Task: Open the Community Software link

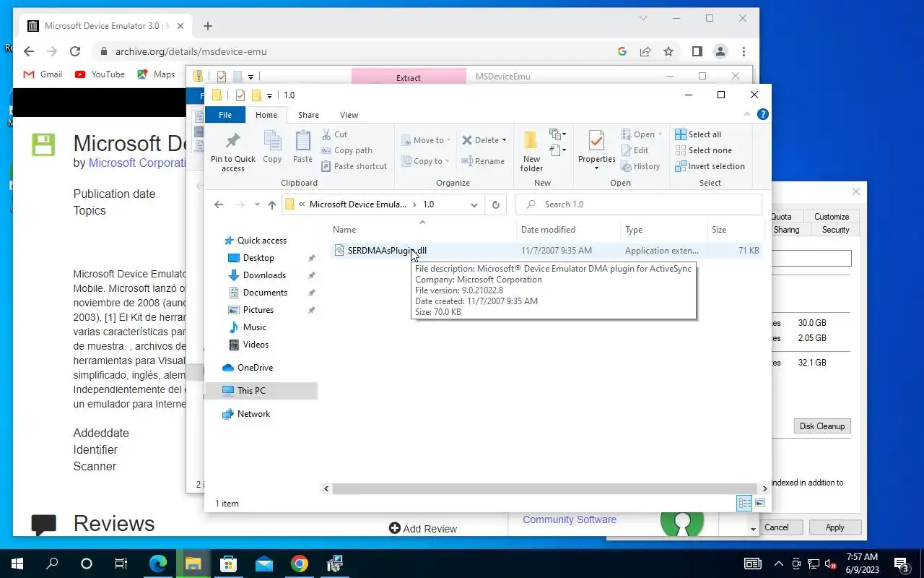Action: 570,519
